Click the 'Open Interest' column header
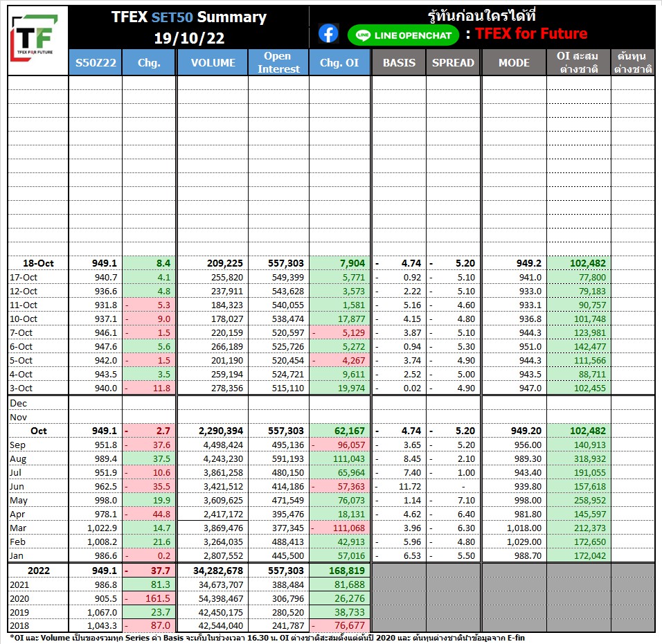The image size is (662, 644). [x=278, y=62]
